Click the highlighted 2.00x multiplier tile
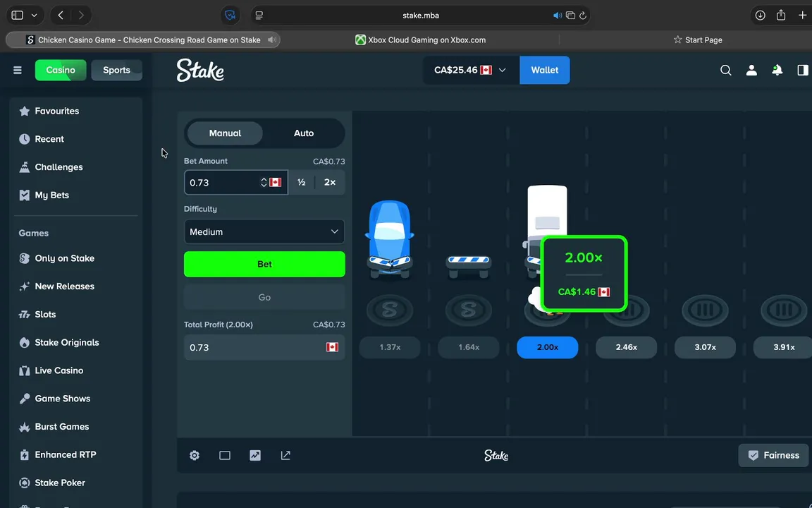Viewport: 812px width, 508px height. (548, 347)
